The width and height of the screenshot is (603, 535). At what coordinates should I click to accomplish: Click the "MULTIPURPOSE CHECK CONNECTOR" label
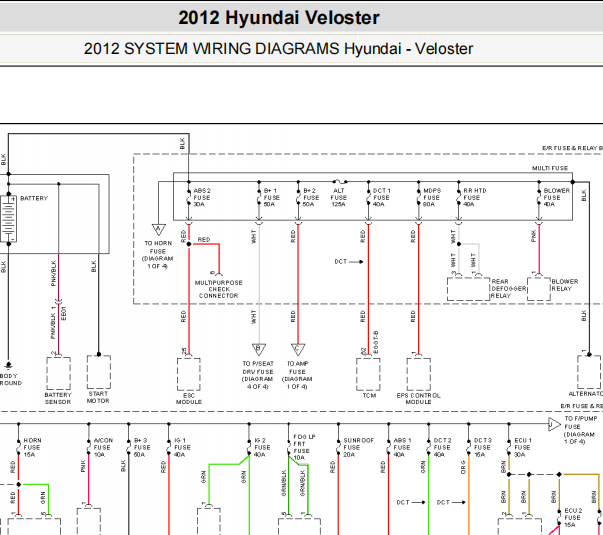pos(219,289)
